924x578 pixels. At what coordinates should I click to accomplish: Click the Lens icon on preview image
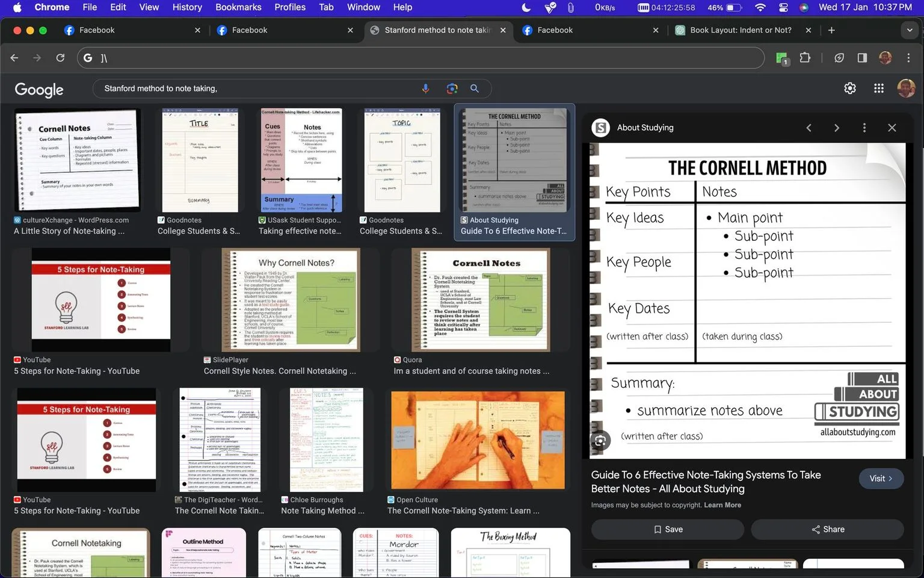(600, 441)
